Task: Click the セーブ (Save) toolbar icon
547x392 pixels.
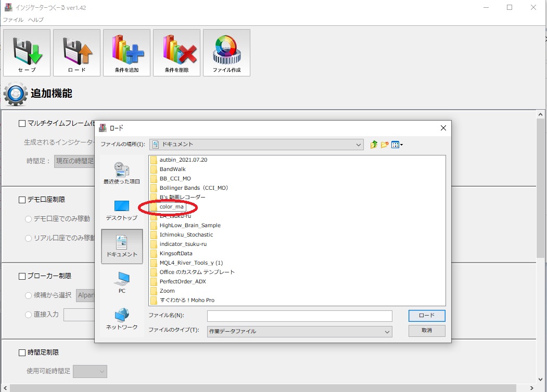Action: pos(27,53)
